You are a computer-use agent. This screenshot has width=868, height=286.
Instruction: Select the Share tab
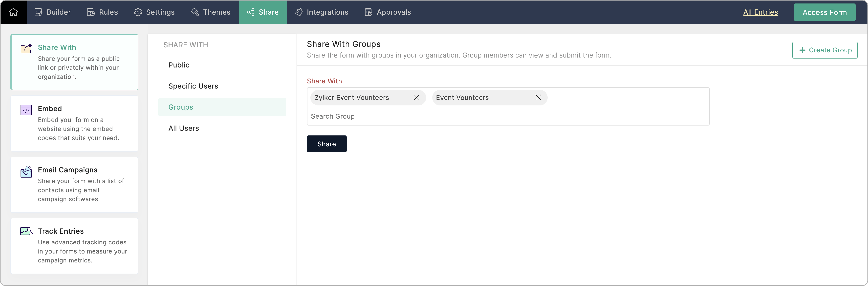point(263,12)
